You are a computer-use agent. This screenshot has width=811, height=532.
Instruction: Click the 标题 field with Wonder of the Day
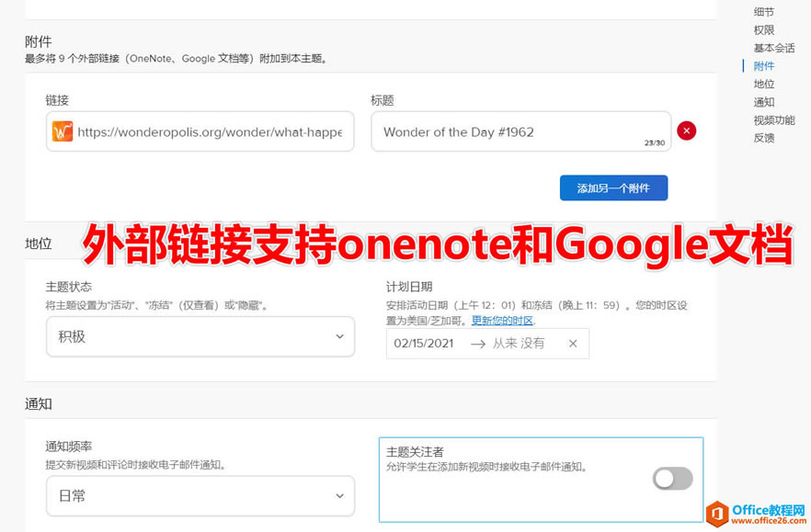tap(520, 131)
